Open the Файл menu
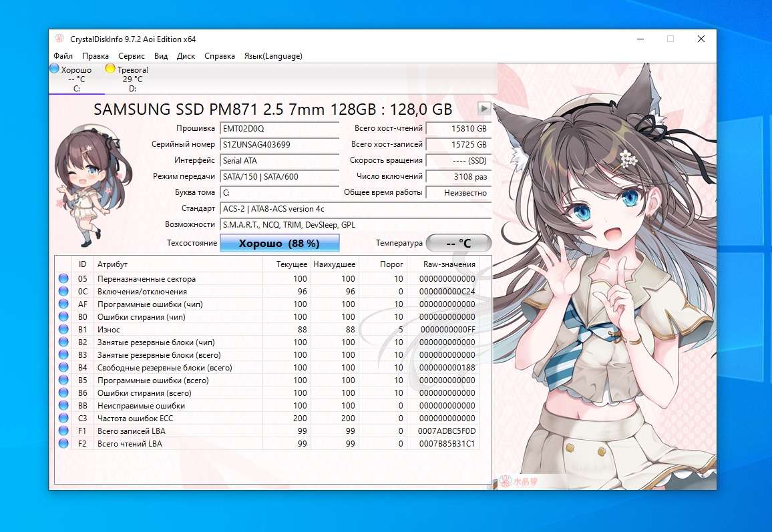 point(63,56)
